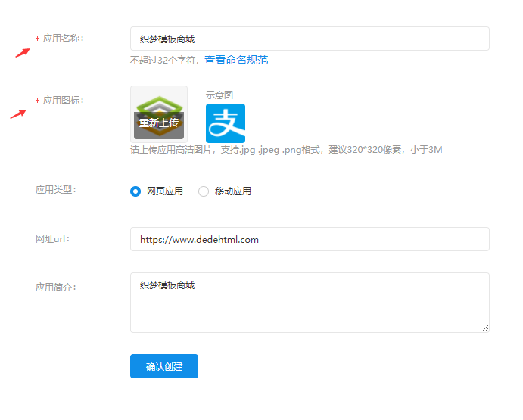
Task: Click the red arrow beside 应用名称
Action: [x=23, y=52]
